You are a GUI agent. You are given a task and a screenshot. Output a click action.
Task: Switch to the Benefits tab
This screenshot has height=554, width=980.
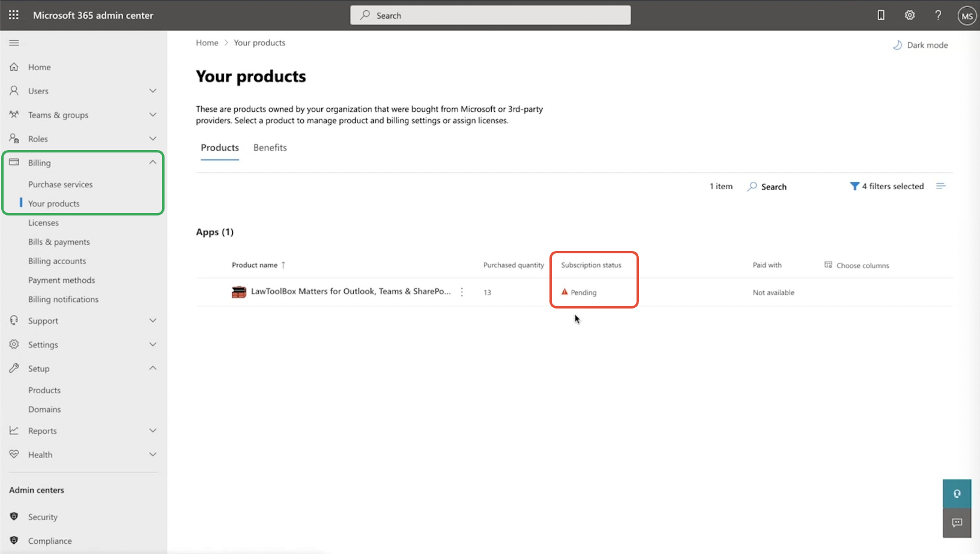coord(270,148)
